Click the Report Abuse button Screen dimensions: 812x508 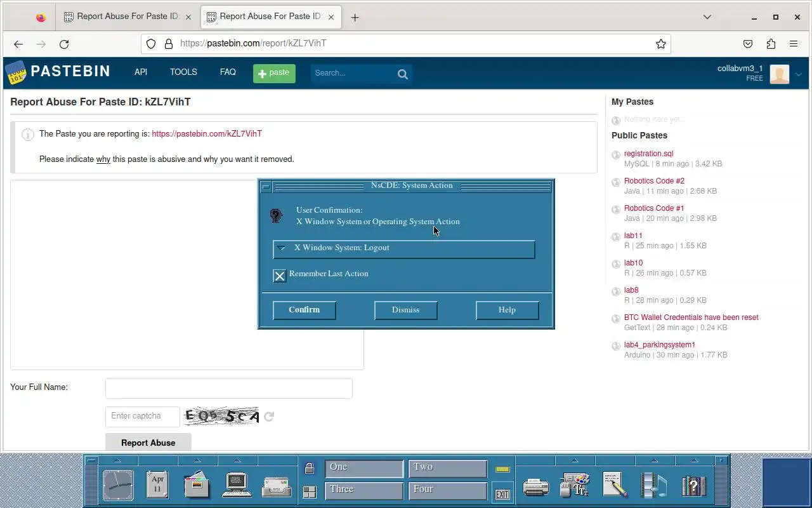point(148,443)
